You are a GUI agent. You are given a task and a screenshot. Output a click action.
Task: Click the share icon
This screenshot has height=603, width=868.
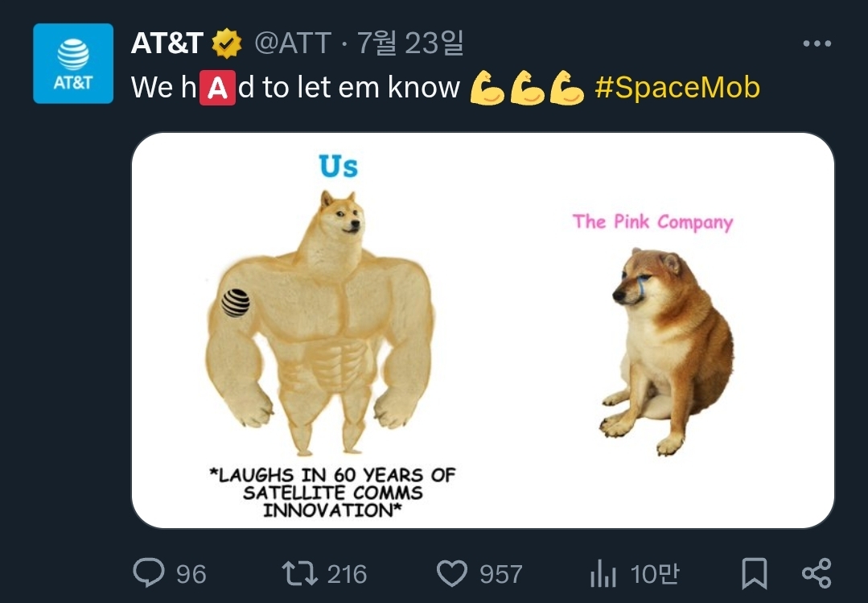(x=817, y=573)
